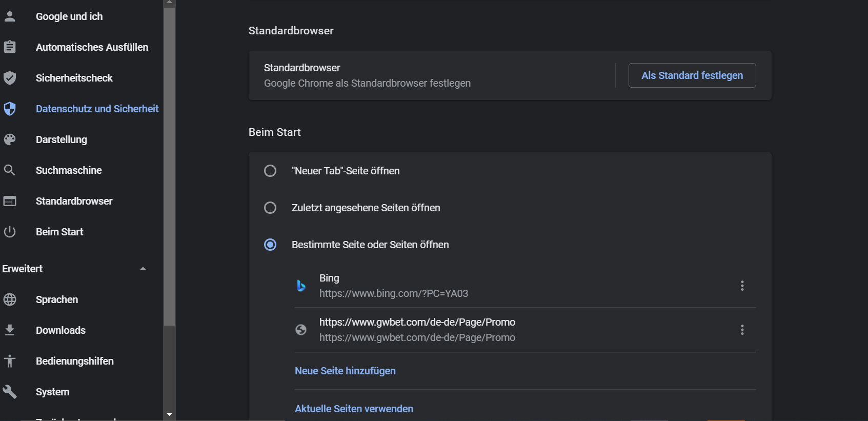868x421 pixels.
Task: Navigate to Standardbrowser in sidebar
Action: (74, 201)
